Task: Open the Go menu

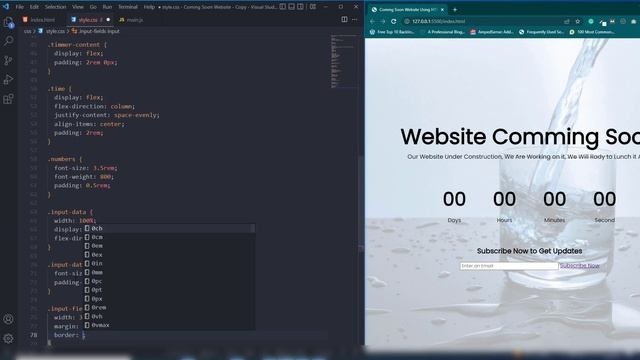Action: click(x=93, y=7)
